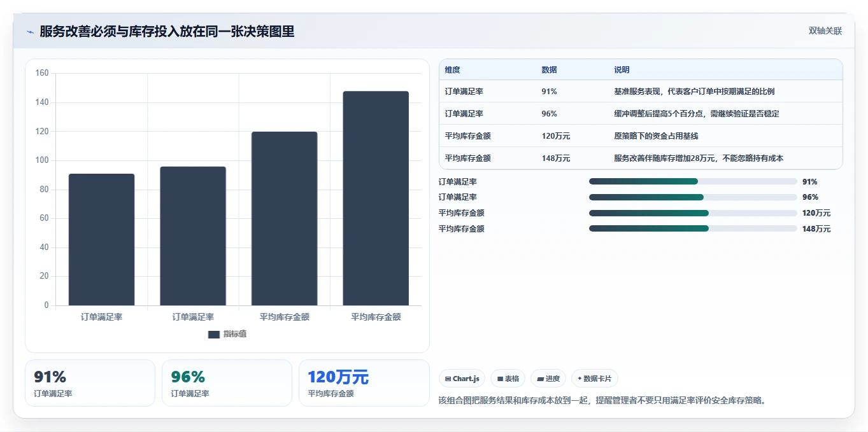The height and width of the screenshot is (432, 868).
Task: Click the 表格 chip label
Action: click(x=512, y=379)
